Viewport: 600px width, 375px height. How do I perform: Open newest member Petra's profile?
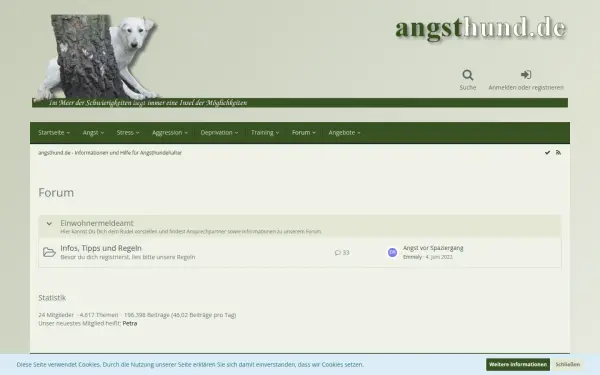point(130,323)
